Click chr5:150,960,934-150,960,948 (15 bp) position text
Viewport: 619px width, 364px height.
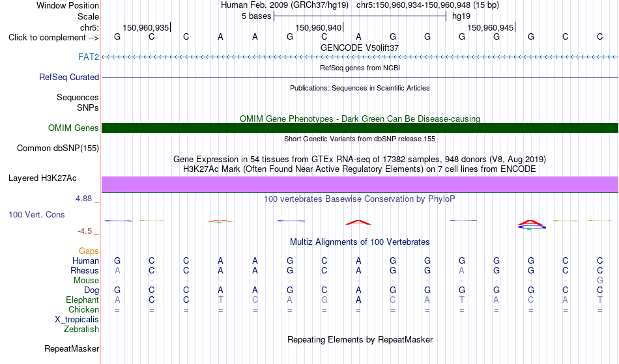[427, 5]
